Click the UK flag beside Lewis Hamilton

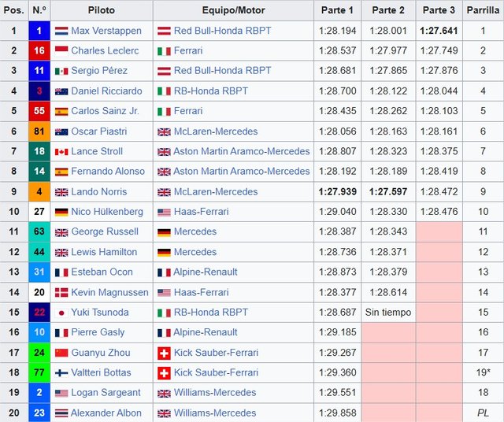tap(61, 253)
